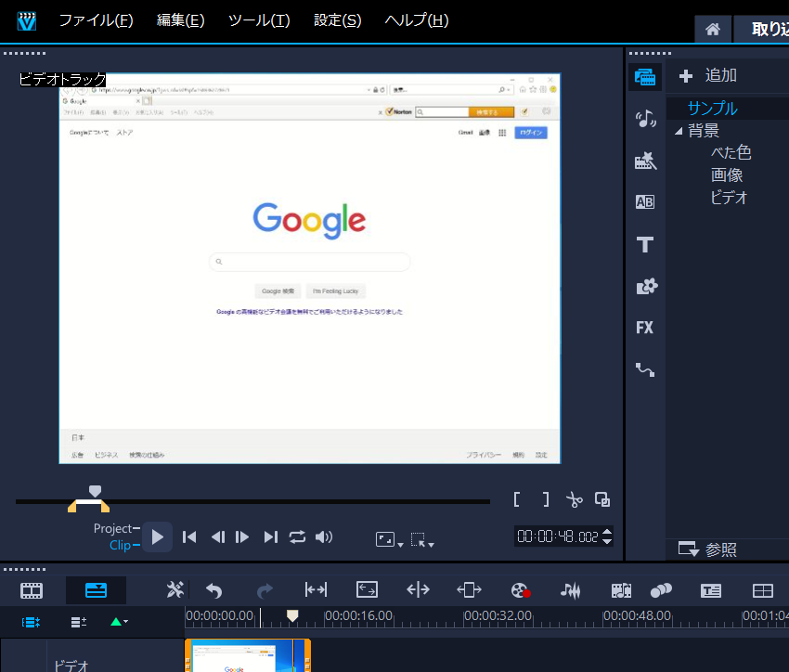Screen dimensions: 789x672
Task: Open the Multi-camera/split screen icon
Action: [x=762, y=590]
